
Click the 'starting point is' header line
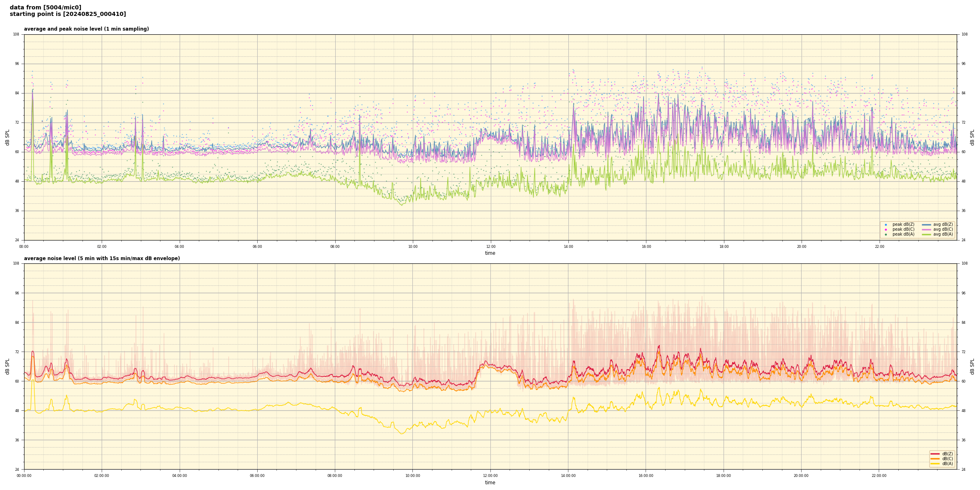click(68, 14)
